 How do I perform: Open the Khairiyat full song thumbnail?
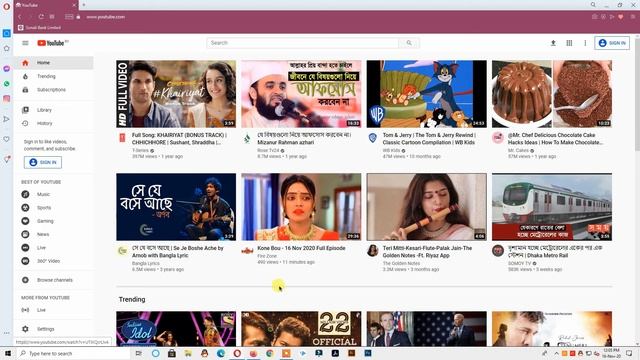176,94
